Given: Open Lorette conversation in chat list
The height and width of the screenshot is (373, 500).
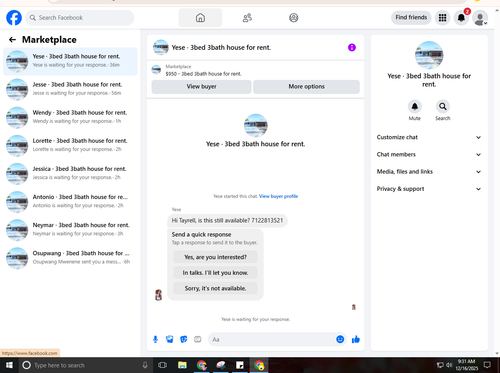Looking at the screenshot, I should click(x=70, y=145).
